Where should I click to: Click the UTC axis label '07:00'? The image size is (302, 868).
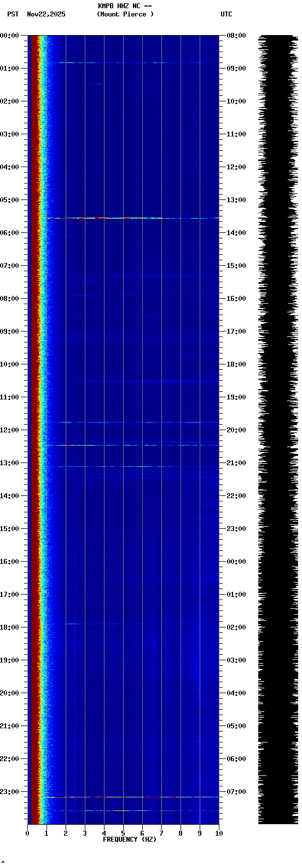[x=236, y=792]
